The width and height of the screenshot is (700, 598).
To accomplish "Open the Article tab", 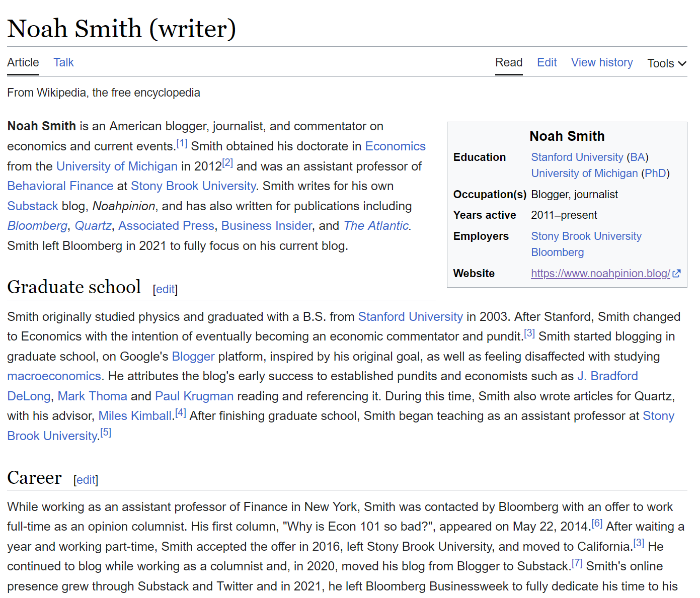I will (x=23, y=62).
